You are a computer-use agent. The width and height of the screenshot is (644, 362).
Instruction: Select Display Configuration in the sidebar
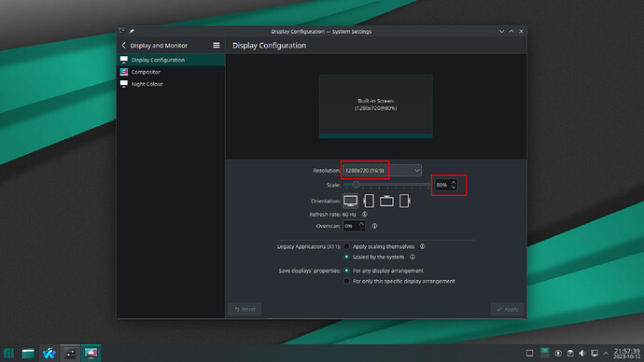pyautogui.click(x=172, y=60)
